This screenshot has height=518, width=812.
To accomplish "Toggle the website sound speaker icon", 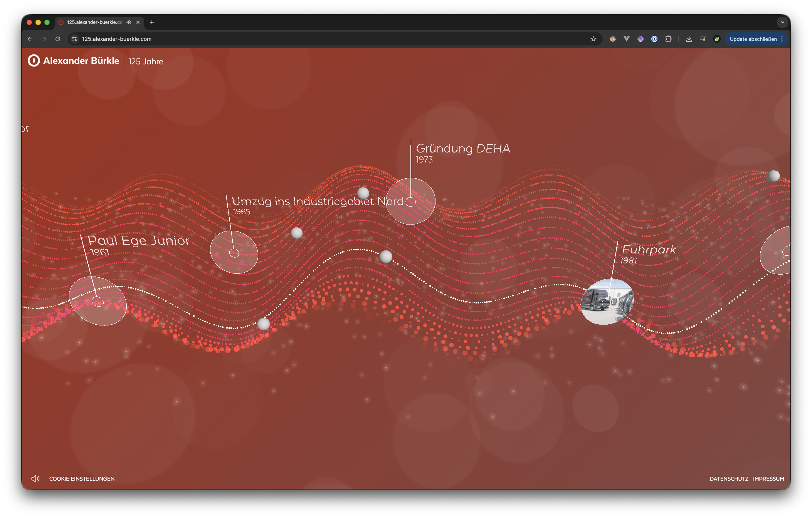I will pyautogui.click(x=35, y=479).
